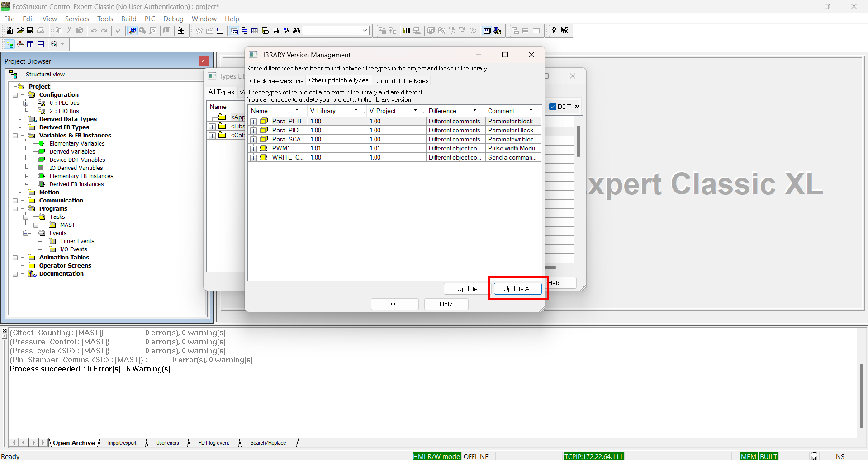This screenshot has width=868, height=460.
Task: Open the Search/Replace output tab
Action: coord(268,443)
